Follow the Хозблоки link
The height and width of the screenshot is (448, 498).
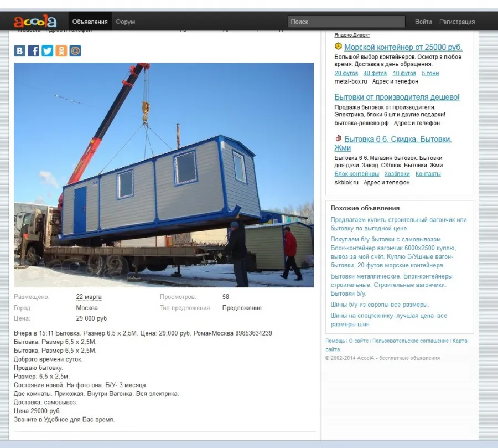(x=397, y=174)
